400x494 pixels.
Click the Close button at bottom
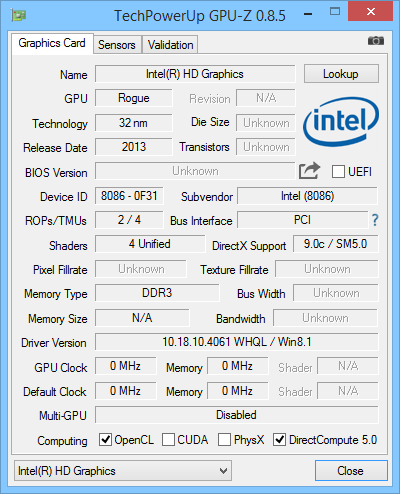pyautogui.click(x=351, y=471)
